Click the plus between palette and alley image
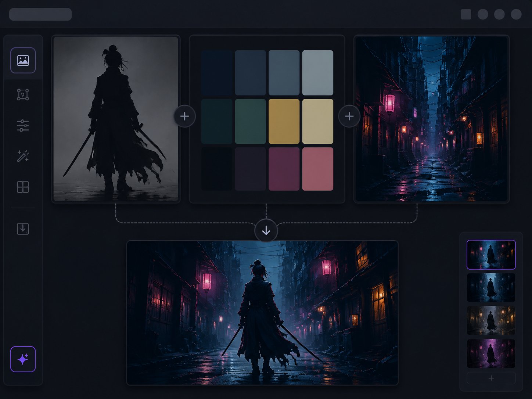Screen dimensions: 532x399 (x=349, y=116)
